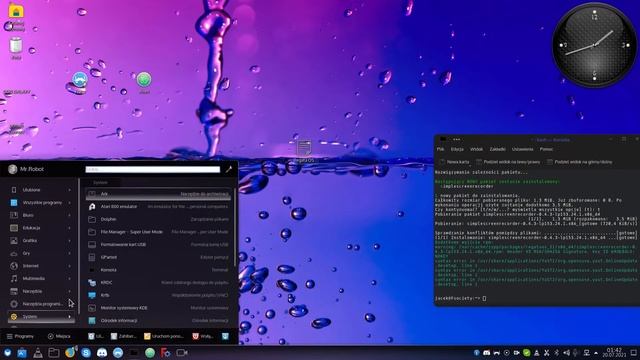640x360 pixels.
Task: Launch Konsola from the menu list
Action: click(158, 270)
